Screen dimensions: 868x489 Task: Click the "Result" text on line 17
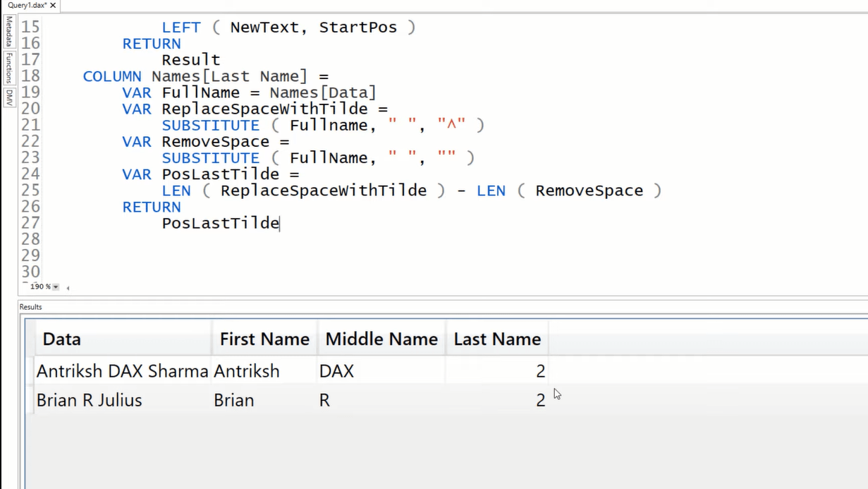(191, 60)
